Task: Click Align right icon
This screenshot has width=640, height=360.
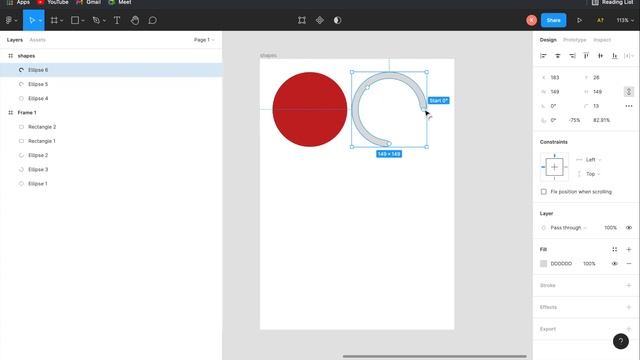Action: tap(572, 56)
